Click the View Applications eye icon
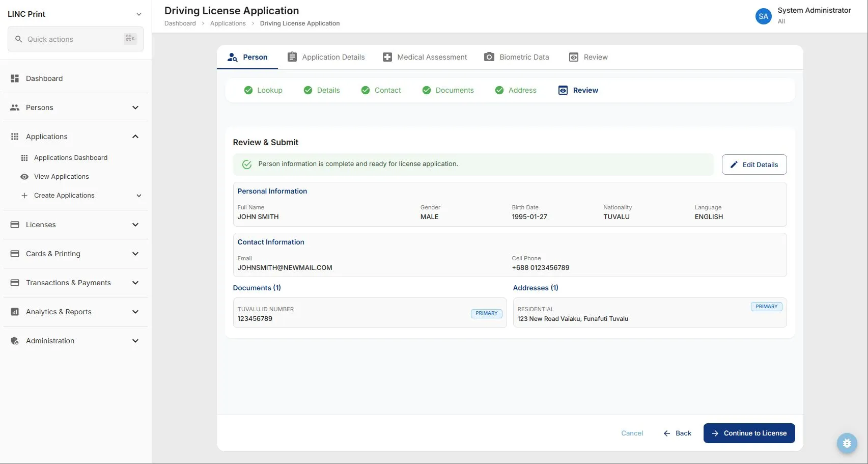This screenshot has width=868, height=464. (x=24, y=177)
